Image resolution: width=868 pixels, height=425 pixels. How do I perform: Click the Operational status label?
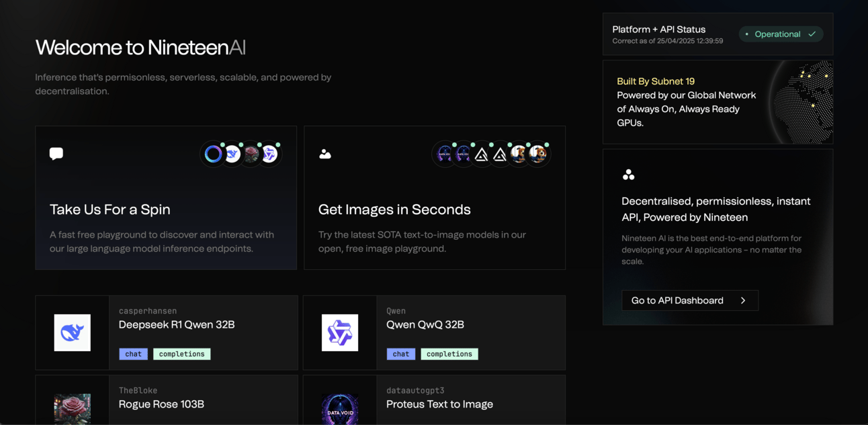[777, 34]
